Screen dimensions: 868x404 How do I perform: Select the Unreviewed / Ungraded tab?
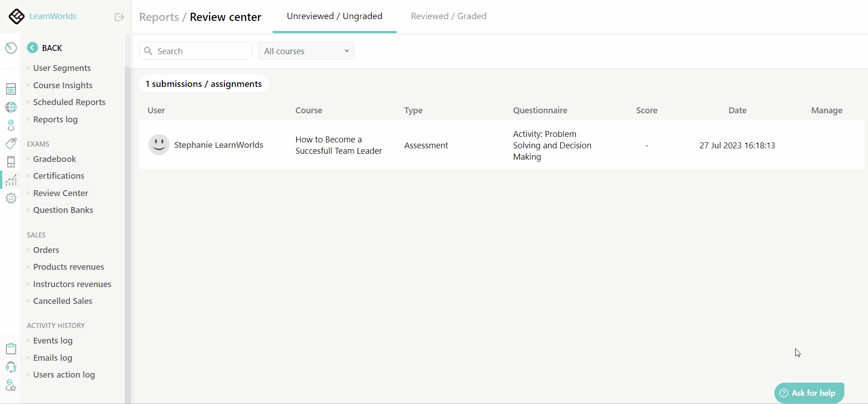pos(334,16)
